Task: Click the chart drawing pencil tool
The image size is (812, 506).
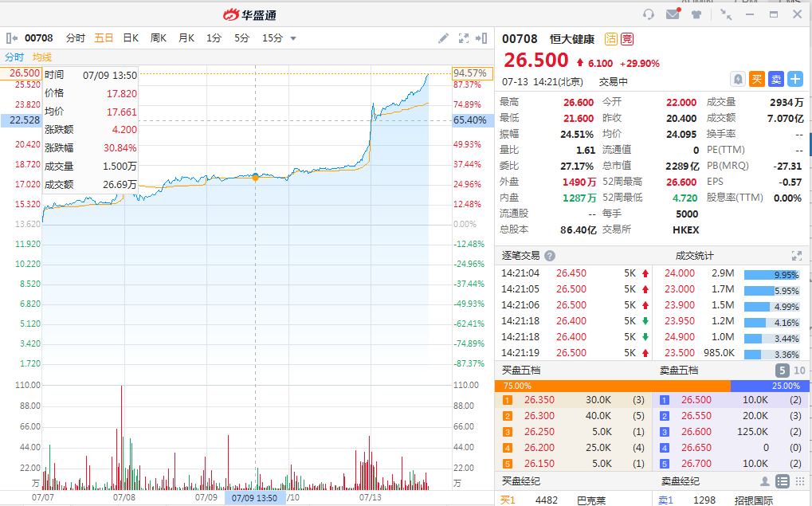Action: pos(444,38)
